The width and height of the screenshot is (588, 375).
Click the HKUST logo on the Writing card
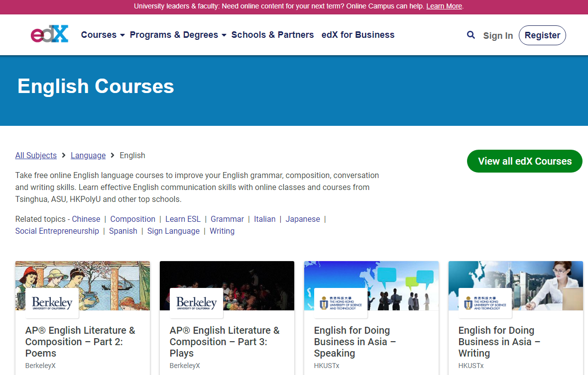(x=485, y=303)
